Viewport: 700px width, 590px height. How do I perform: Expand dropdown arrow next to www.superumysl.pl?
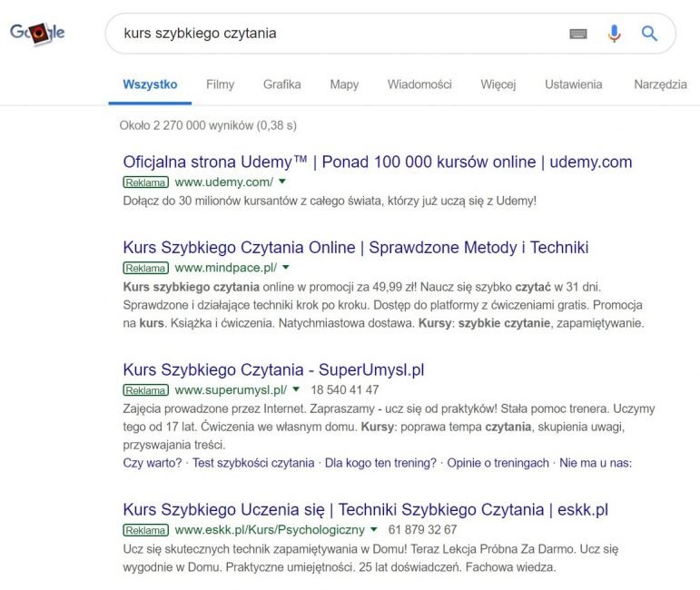tap(296, 389)
